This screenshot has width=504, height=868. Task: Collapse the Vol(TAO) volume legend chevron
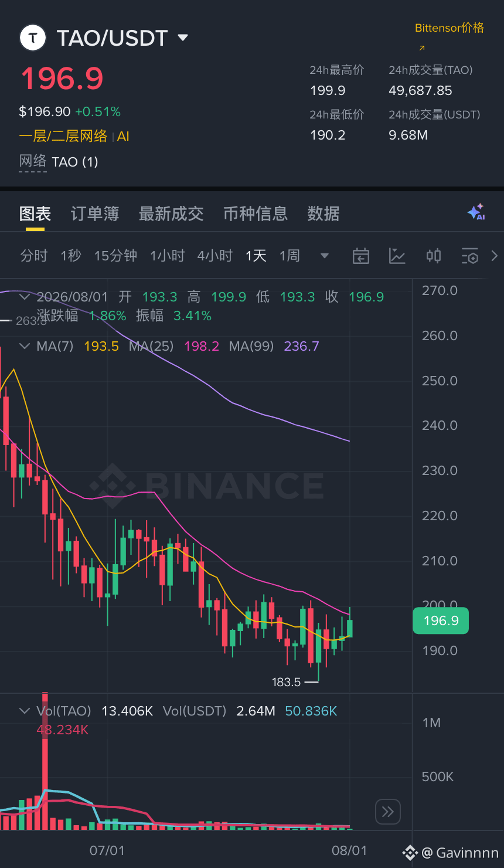[25, 711]
